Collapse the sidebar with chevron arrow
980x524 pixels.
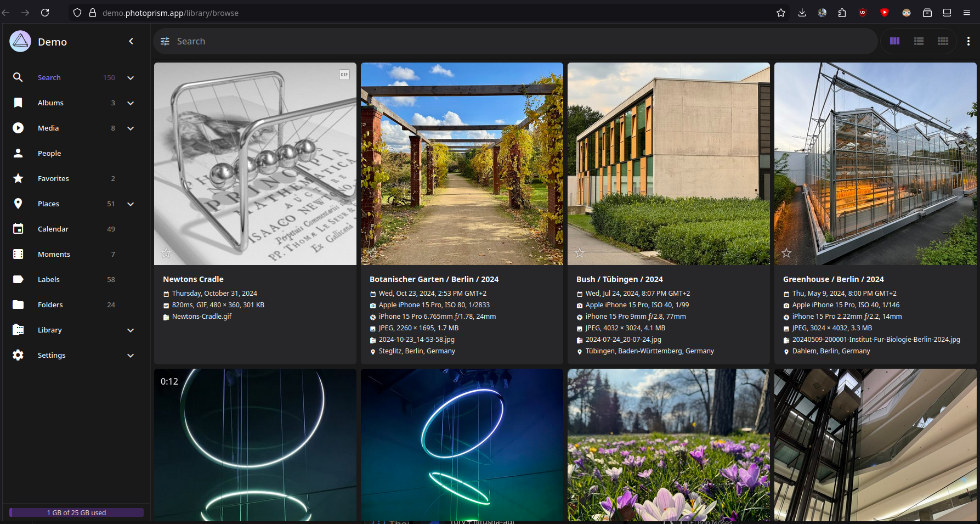click(x=131, y=41)
